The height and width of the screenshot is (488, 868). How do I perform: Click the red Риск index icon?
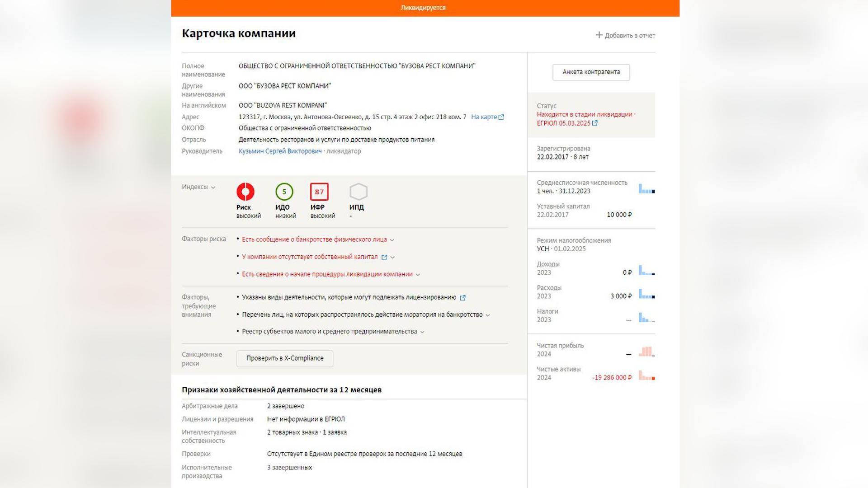click(245, 192)
